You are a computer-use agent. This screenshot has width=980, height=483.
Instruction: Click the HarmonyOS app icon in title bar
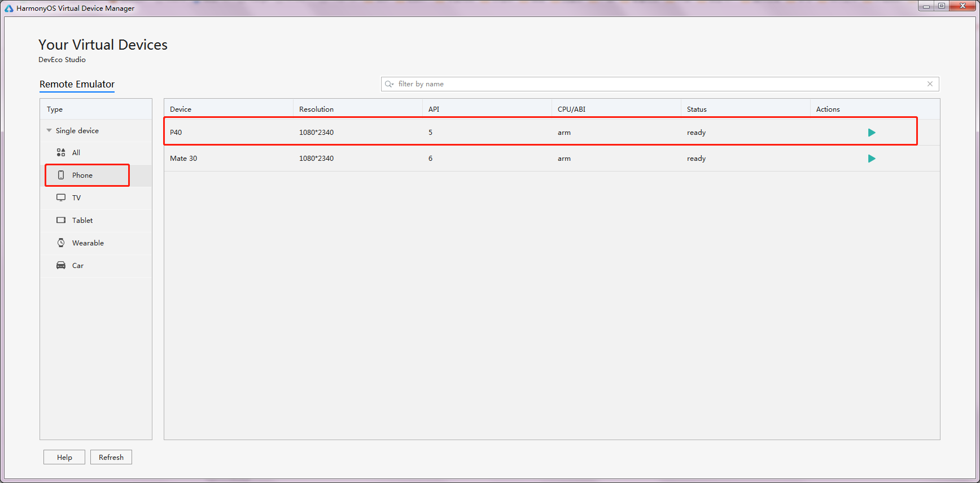9,8
